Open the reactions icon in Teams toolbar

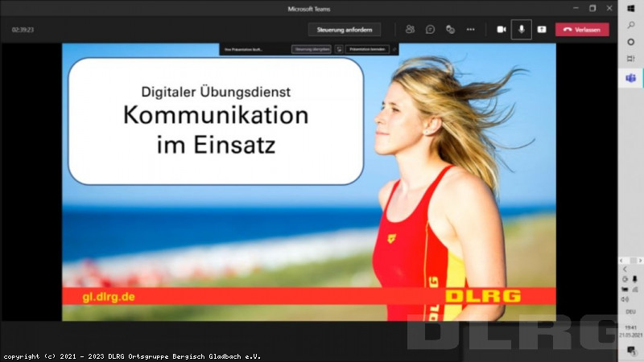tap(450, 29)
